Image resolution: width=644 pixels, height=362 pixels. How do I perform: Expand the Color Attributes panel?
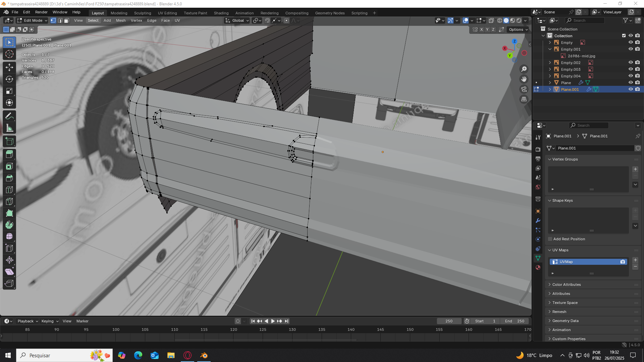(x=566, y=285)
